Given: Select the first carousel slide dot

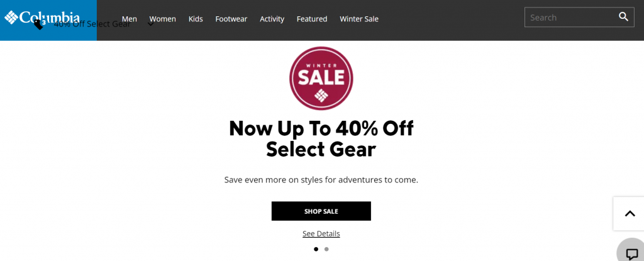Looking at the screenshot, I should pos(316,248).
